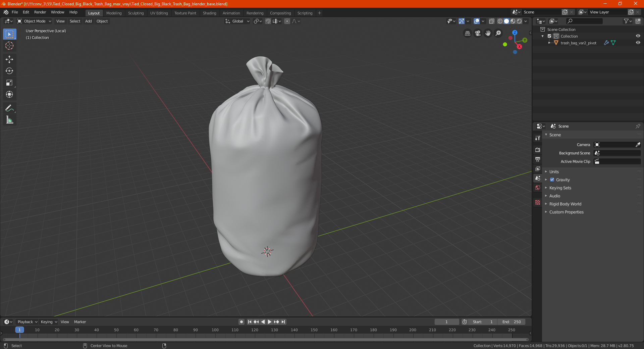The height and width of the screenshot is (349, 644).
Task: Open the Playback dropdown in timeline
Action: (27, 322)
